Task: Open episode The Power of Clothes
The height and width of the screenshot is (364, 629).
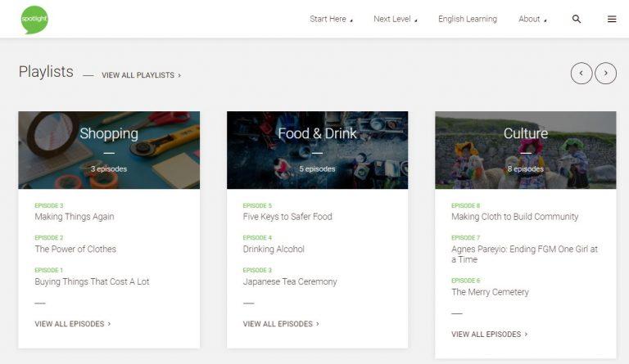Action: (75, 249)
